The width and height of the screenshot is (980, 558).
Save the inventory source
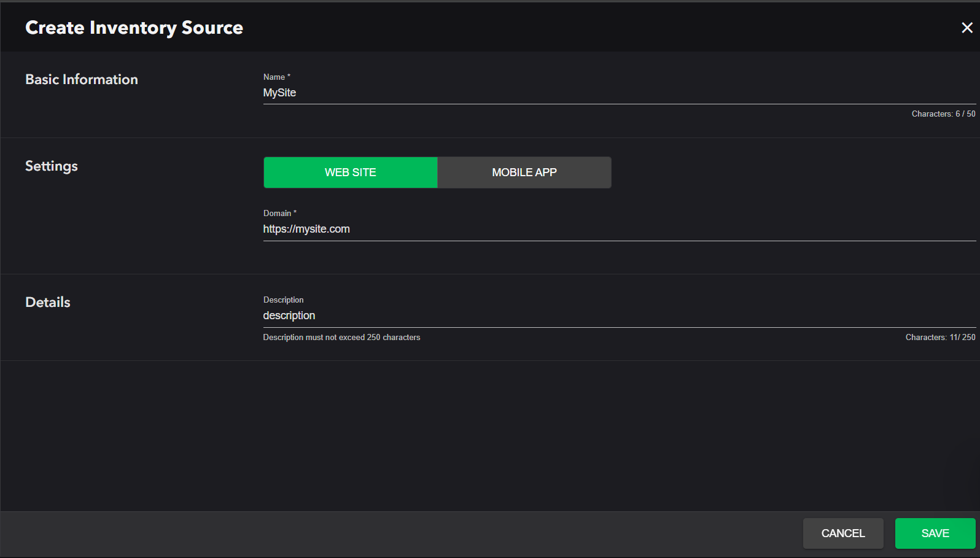(935, 533)
